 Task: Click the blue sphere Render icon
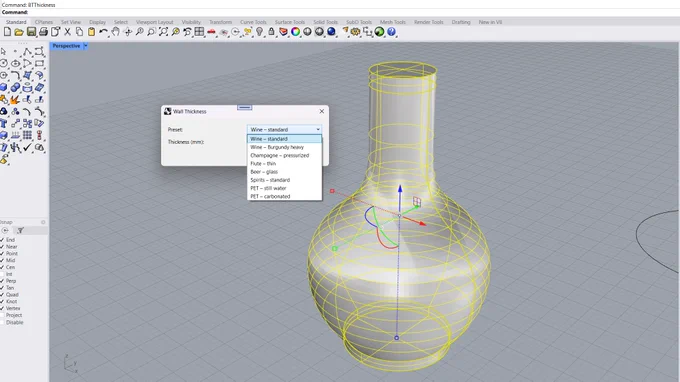pyautogui.click(x=331, y=32)
